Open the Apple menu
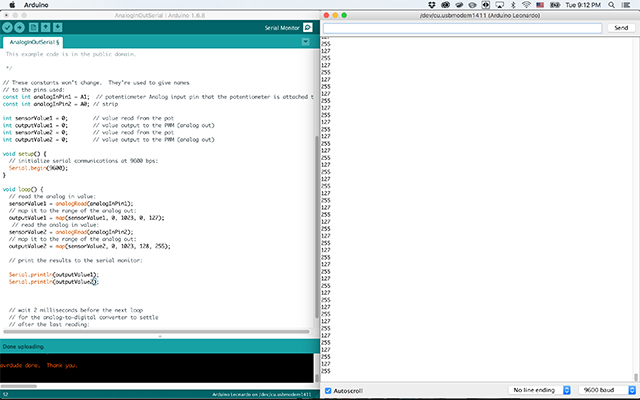The height and width of the screenshot is (400, 640). click(12, 5)
